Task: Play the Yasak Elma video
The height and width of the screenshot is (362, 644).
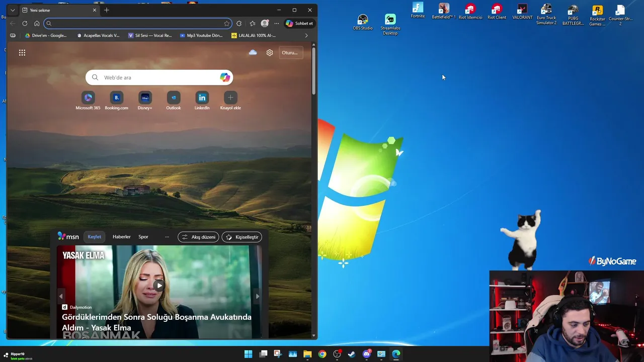Action: click(159, 286)
